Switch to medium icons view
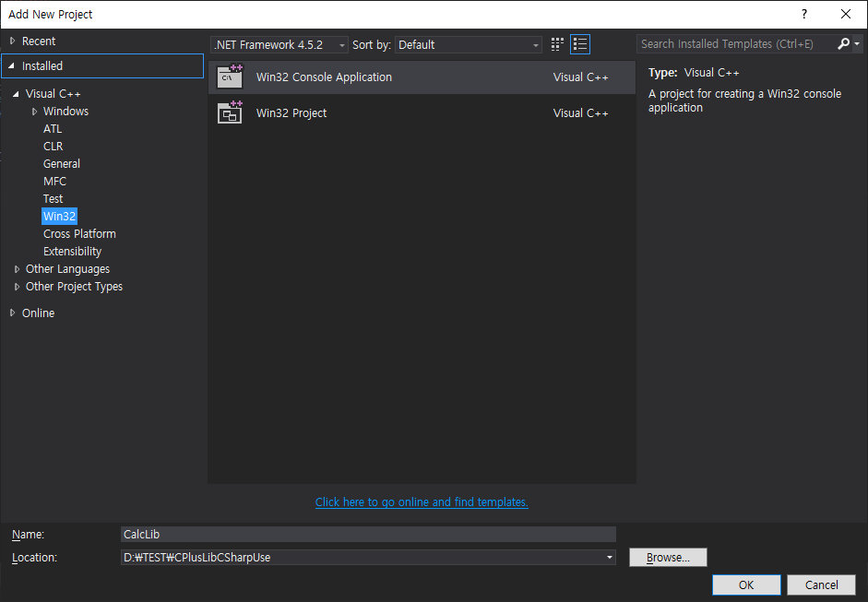This screenshot has width=868, height=602. coord(557,44)
